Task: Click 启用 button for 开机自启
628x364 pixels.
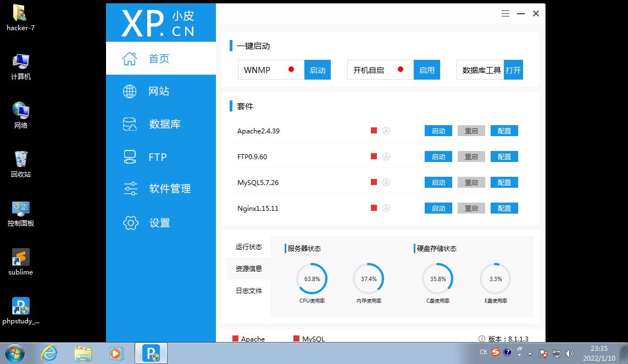Action: coord(426,70)
